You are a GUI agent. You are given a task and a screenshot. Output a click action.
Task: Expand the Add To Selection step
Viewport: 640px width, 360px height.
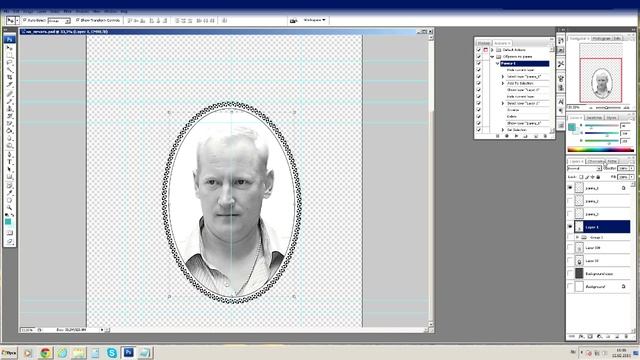pos(503,83)
